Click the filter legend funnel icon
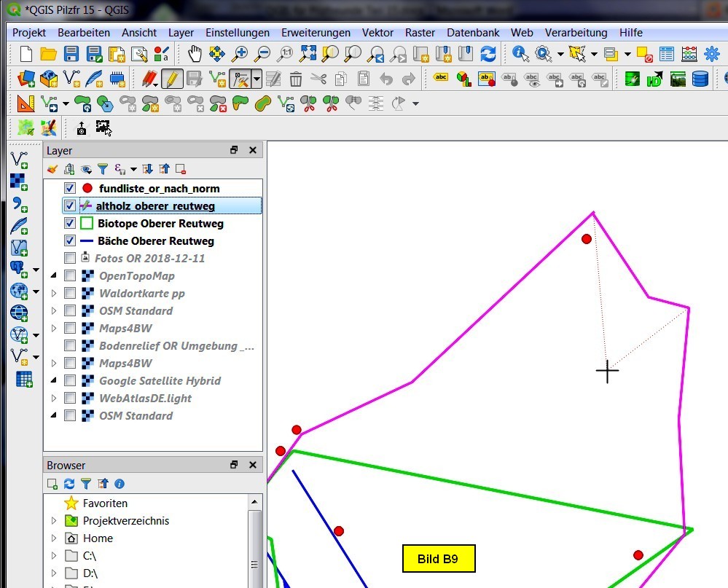This screenshot has width=728, height=588. 103,169
